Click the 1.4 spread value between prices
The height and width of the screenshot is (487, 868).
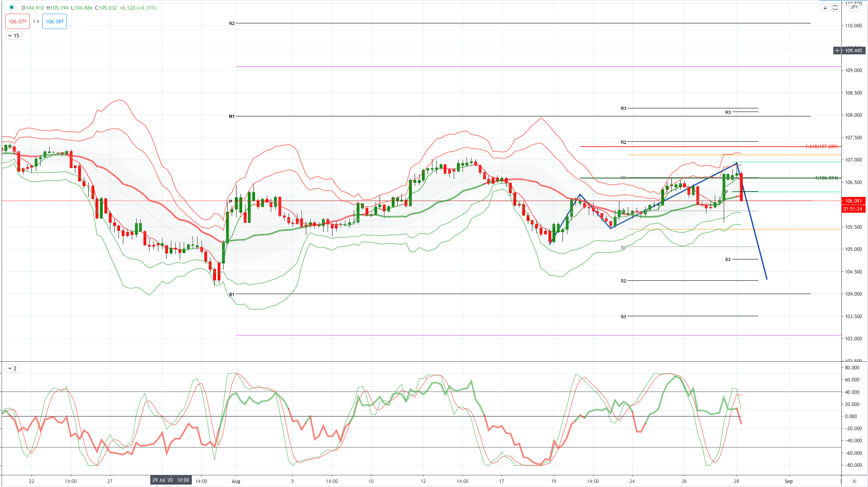pos(36,21)
